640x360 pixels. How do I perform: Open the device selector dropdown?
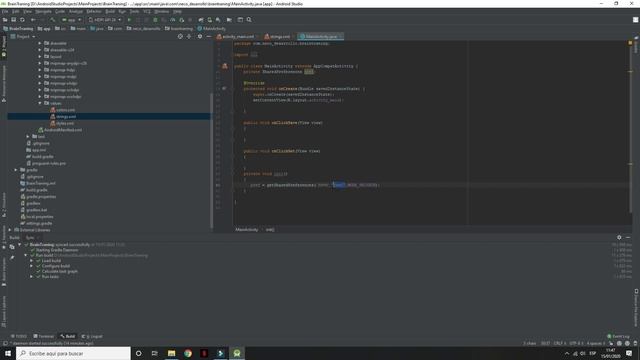pyautogui.click(x=104, y=20)
